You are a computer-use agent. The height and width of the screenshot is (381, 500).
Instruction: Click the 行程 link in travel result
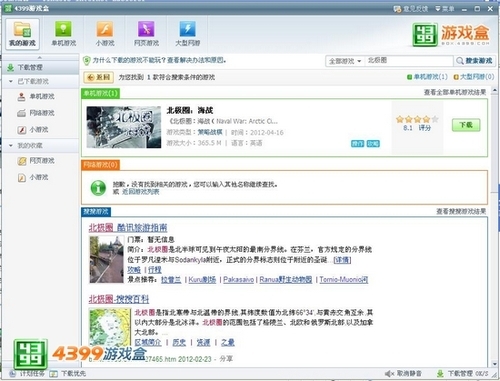tap(155, 270)
